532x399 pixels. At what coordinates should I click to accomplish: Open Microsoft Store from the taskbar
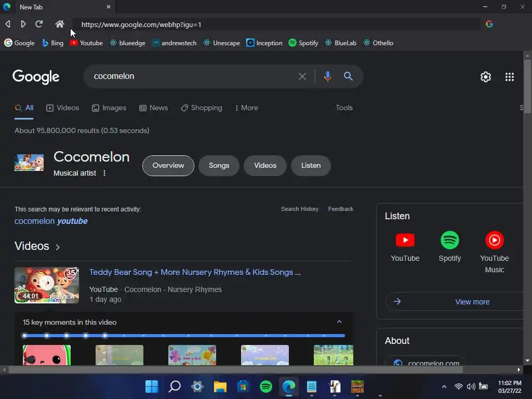click(x=243, y=387)
